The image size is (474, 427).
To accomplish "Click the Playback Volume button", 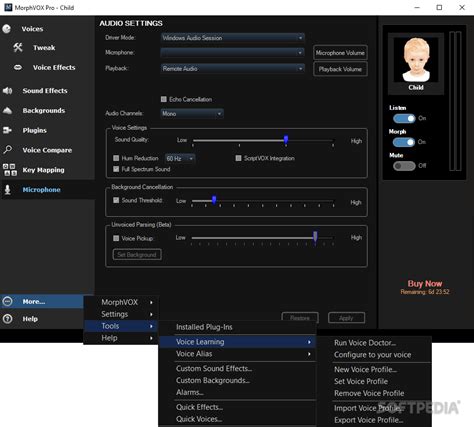I will [340, 69].
